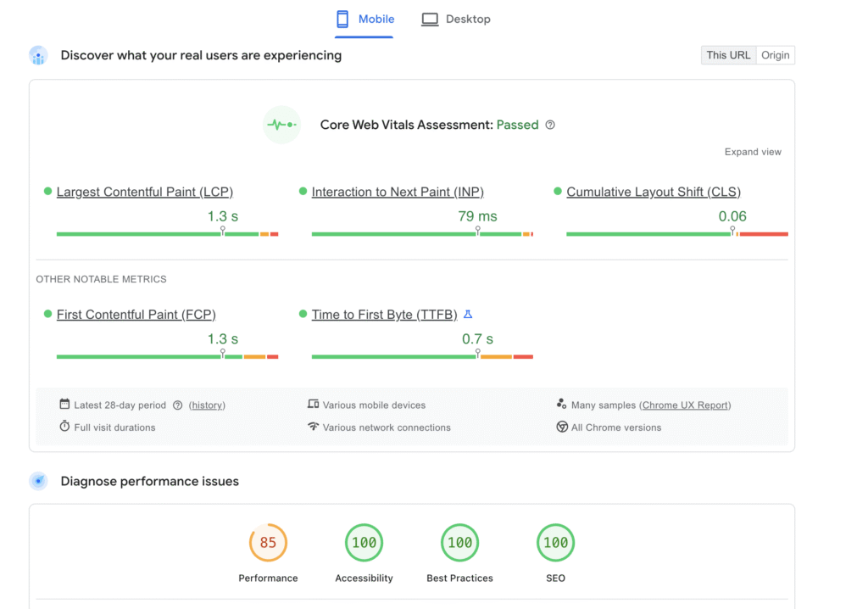Open the history link
868x609 pixels.
coord(207,405)
